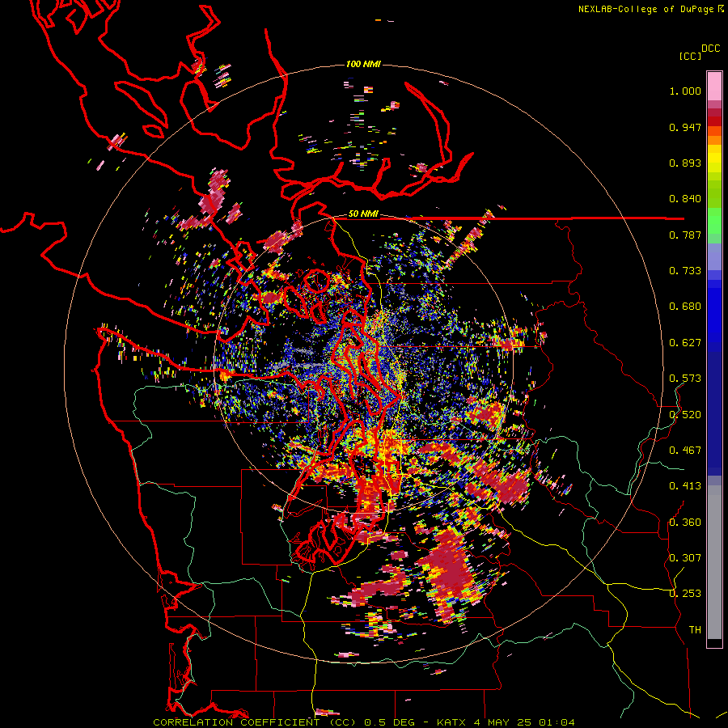Click the [CC] legend label

tap(690, 56)
